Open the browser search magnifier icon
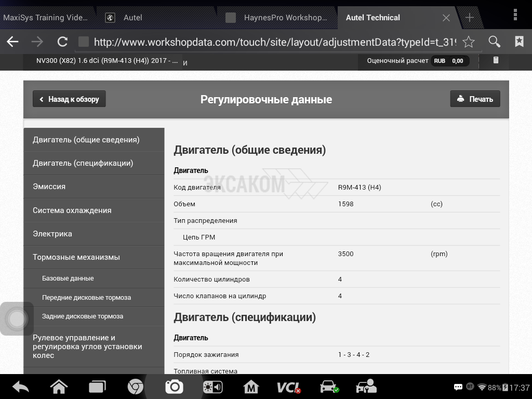The image size is (532, 399). tap(494, 42)
